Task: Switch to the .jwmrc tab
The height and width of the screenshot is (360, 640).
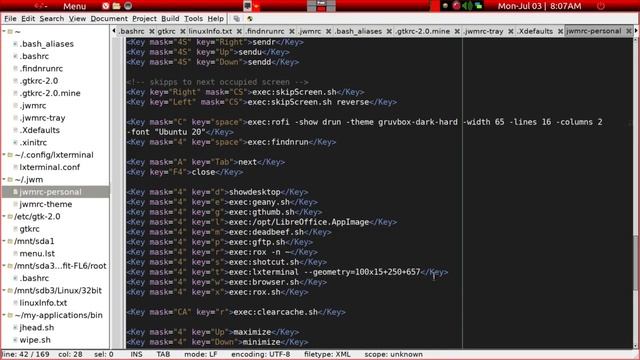Action: 309,31
